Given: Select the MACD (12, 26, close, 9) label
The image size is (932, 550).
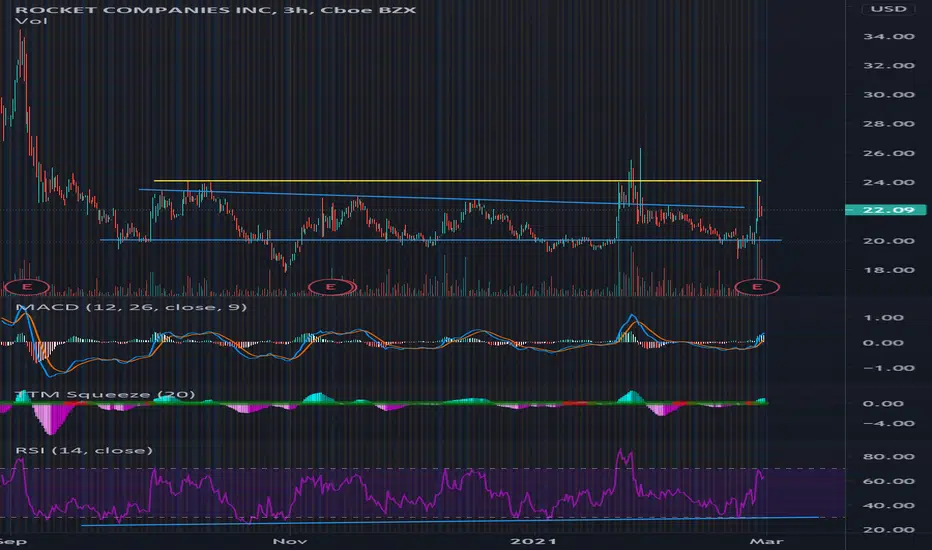Looking at the screenshot, I should click(x=131, y=307).
